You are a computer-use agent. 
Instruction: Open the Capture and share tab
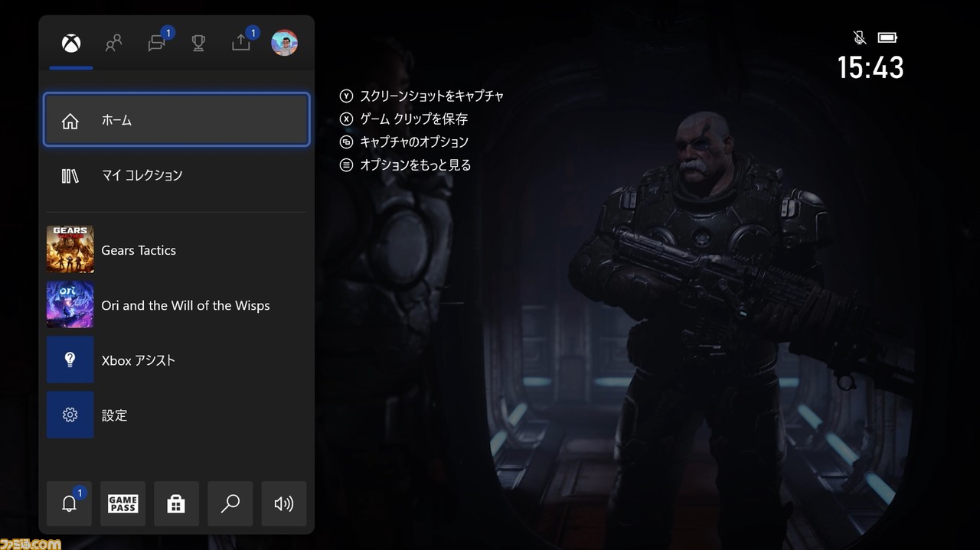pyautogui.click(x=241, y=43)
